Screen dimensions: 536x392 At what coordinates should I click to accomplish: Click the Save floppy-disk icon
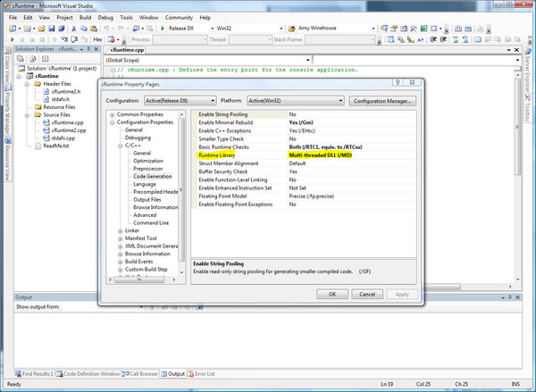[x=52, y=29]
